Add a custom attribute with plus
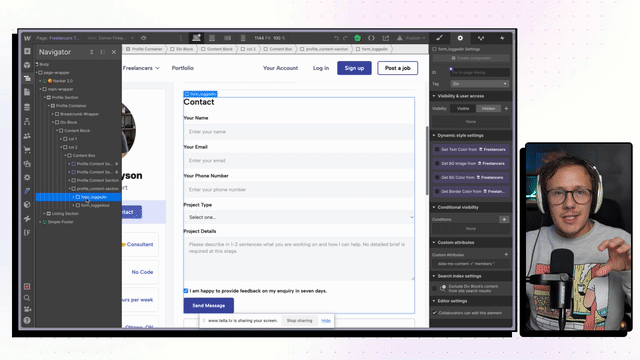Image resolution: width=640 pixels, height=360 pixels. click(x=506, y=254)
